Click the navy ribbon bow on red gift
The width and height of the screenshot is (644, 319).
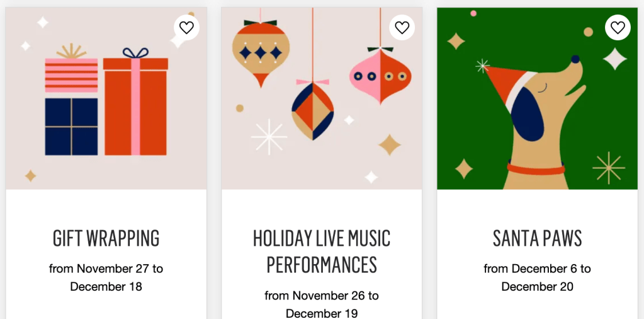135,53
